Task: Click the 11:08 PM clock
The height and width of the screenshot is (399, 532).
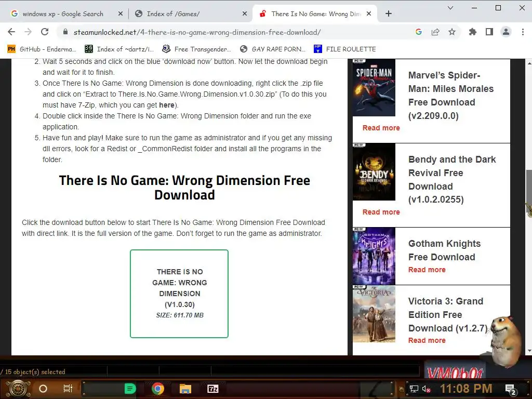Action: 466,389
